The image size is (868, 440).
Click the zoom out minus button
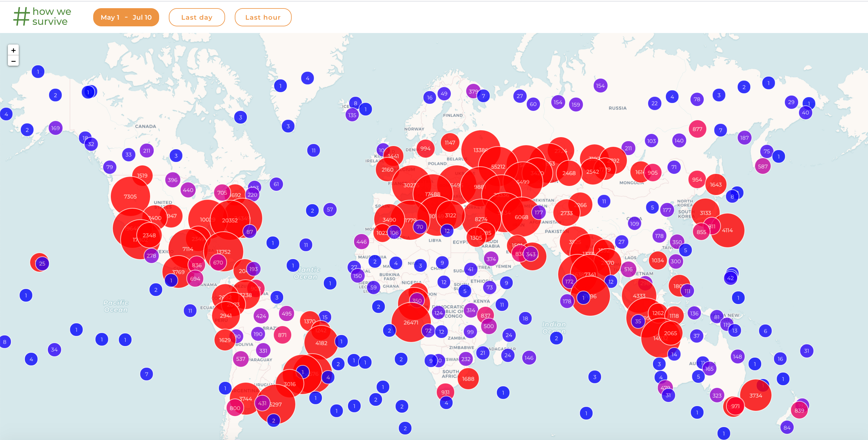point(13,61)
